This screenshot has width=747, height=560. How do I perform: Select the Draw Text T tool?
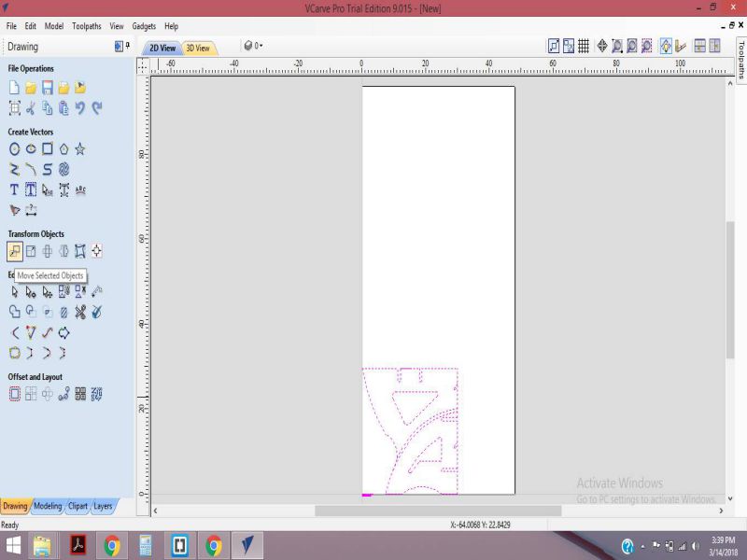click(x=14, y=190)
